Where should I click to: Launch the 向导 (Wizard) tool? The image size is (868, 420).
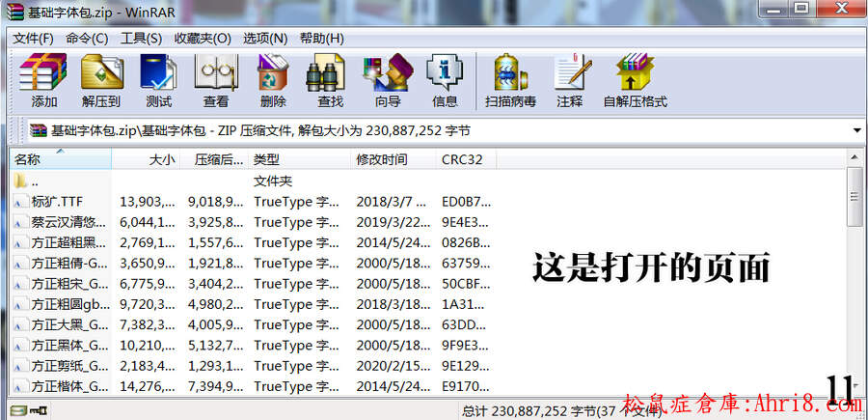coord(388,80)
